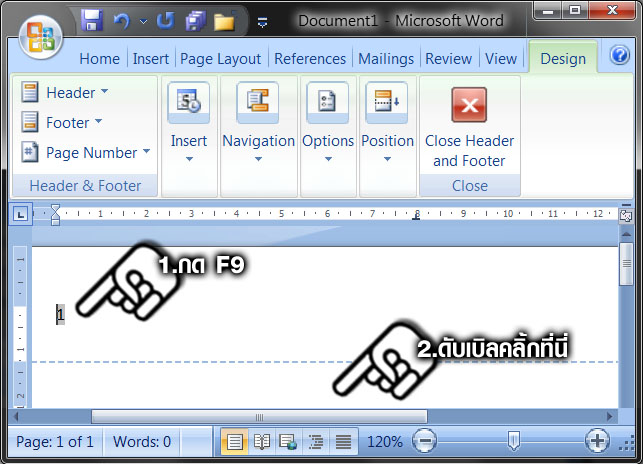643x464 pixels.
Task: Toggle ruler visibility button above scrollbar
Action: coord(626,214)
